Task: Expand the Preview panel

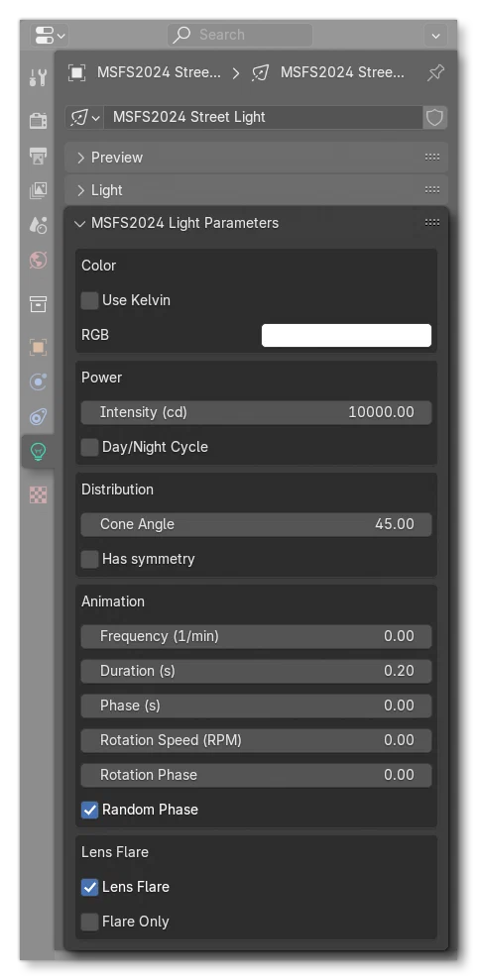Action: (x=80, y=158)
